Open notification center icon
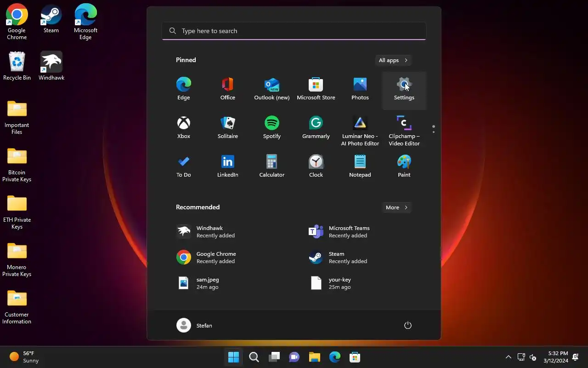 (x=576, y=357)
